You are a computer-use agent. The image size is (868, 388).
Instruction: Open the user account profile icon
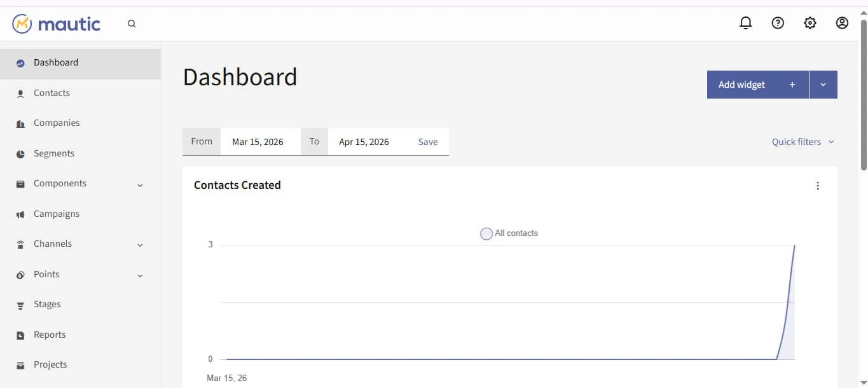(x=842, y=23)
